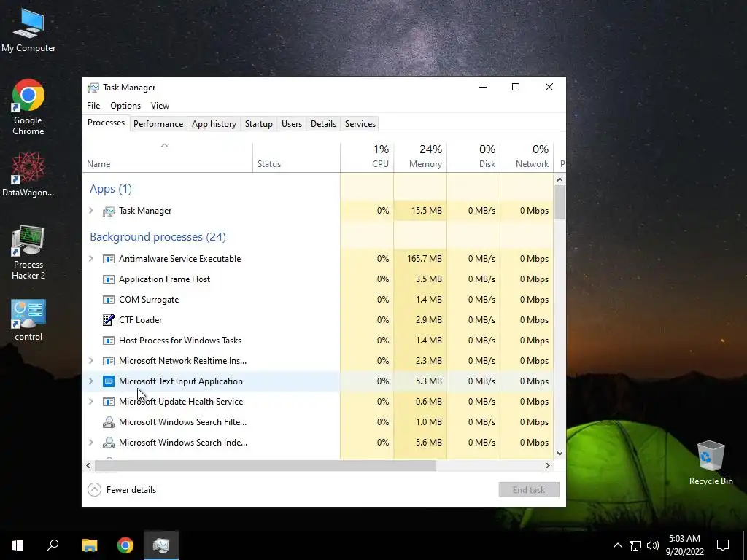The width and height of the screenshot is (747, 560).
Task: Click the Microsoft Windows Search Indexer icon
Action: click(x=109, y=443)
